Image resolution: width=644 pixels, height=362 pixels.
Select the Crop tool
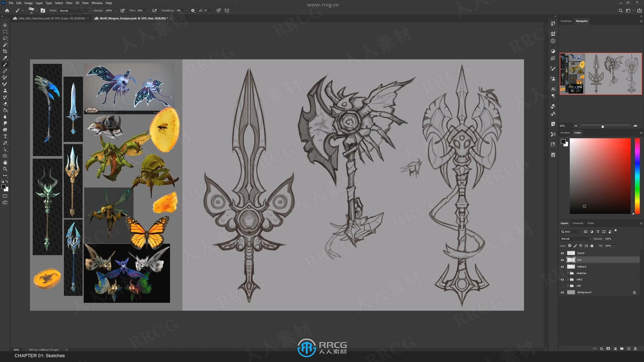click(5, 51)
